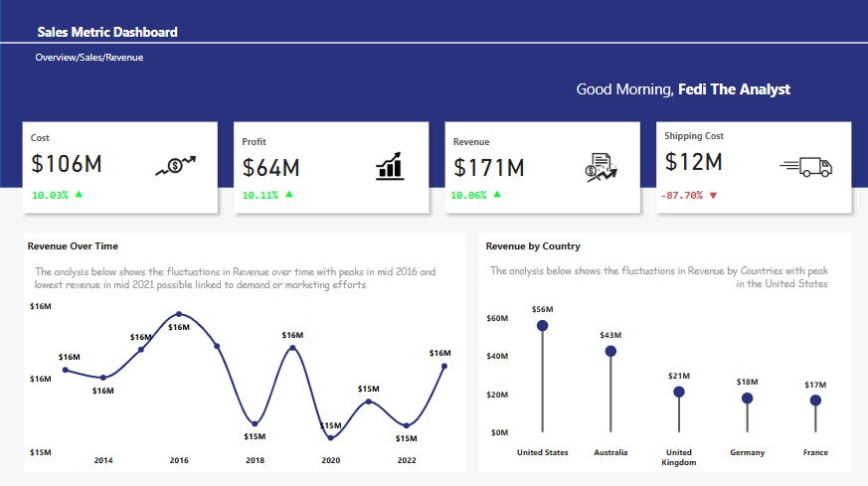Click the profit bar chart icon
The height and width of the screenshot is (486, 868).
390,166
